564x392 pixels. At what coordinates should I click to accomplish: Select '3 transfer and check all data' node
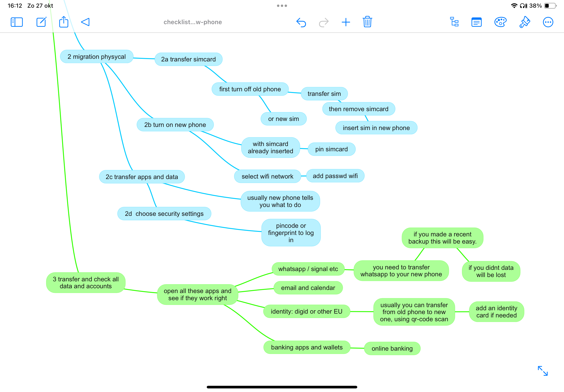[86, 283]
